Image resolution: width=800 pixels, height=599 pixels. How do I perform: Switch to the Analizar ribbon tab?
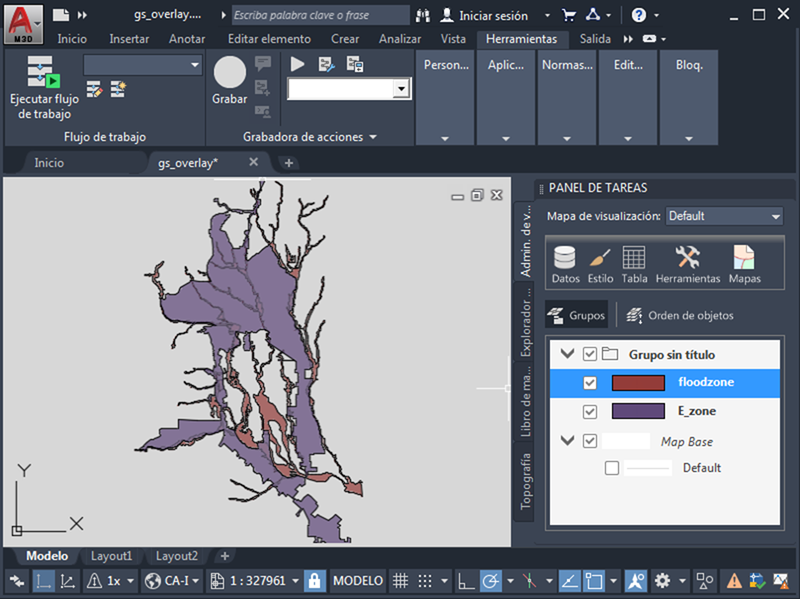pyautogui.click(x=400, y=39)
